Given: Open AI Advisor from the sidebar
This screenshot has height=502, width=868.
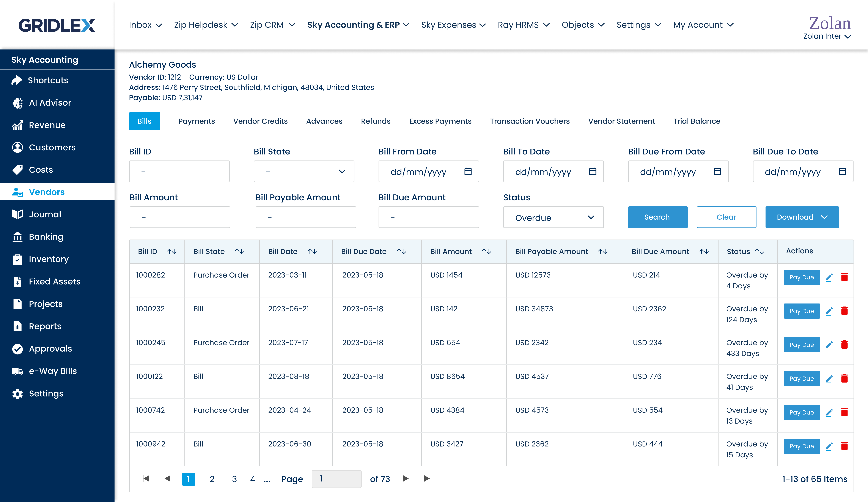Looking at the screenshot, I should (x=50, y=103).
